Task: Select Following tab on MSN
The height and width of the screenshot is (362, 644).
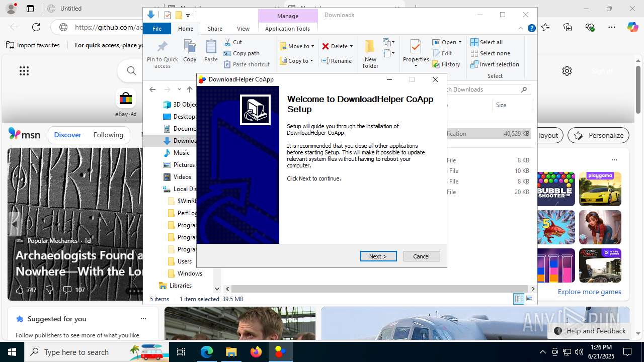Action: click(108, 135)
